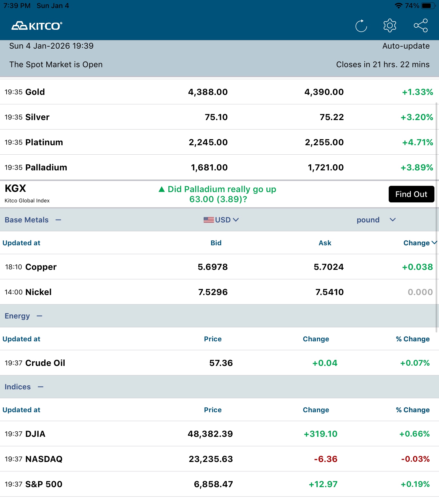Select the DJIA row name
Image resolution: width=439 pixels, height=504 pixels.
pyautogui.click(x=35, y=434)
